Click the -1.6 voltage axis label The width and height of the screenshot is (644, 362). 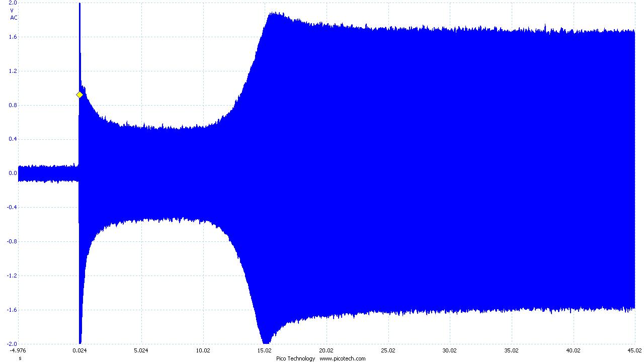pos(12,310)
